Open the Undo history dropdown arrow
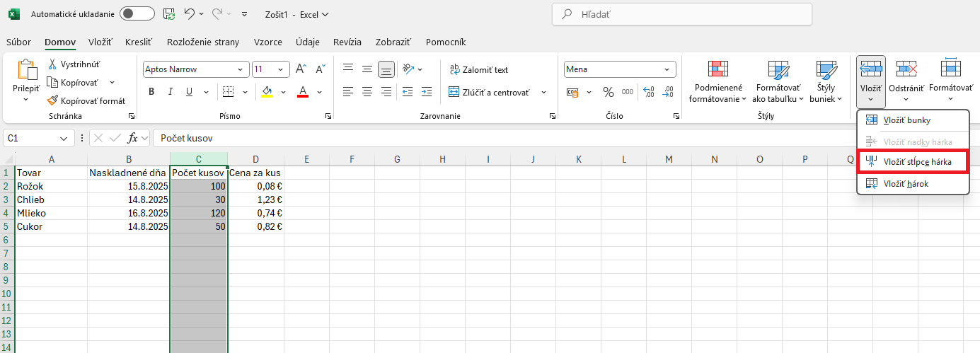 [202, 13]
